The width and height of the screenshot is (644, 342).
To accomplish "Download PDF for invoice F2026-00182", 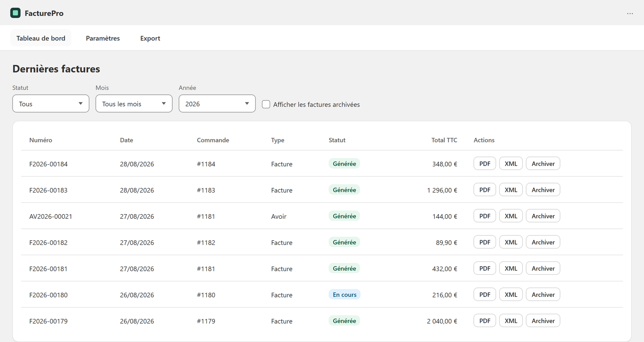I will point(485,242).
